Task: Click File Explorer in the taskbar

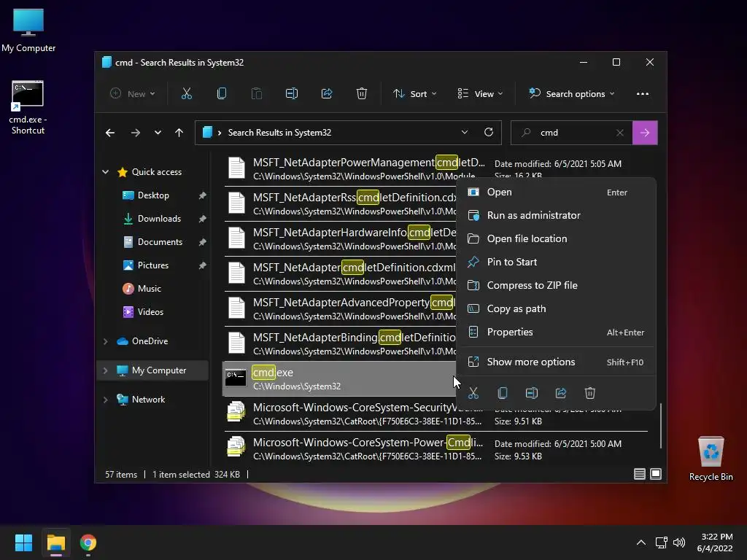Action: [55, 542]
